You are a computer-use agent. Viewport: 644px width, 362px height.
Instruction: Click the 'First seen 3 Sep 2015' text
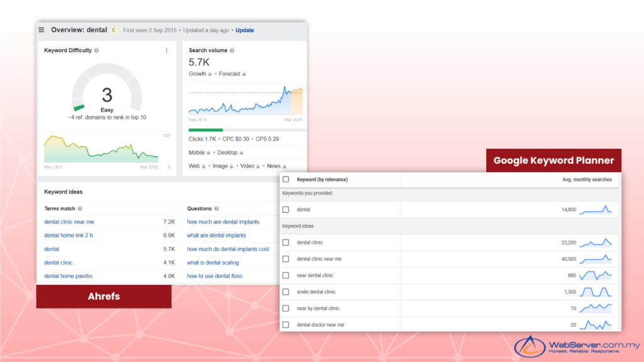(150, 30)
